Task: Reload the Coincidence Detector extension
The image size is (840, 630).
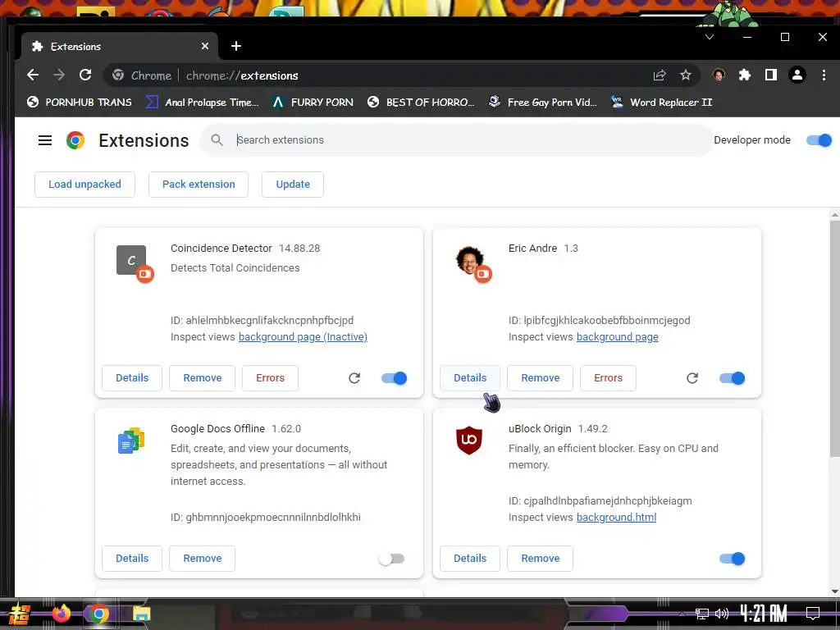Action: [354, 378]
